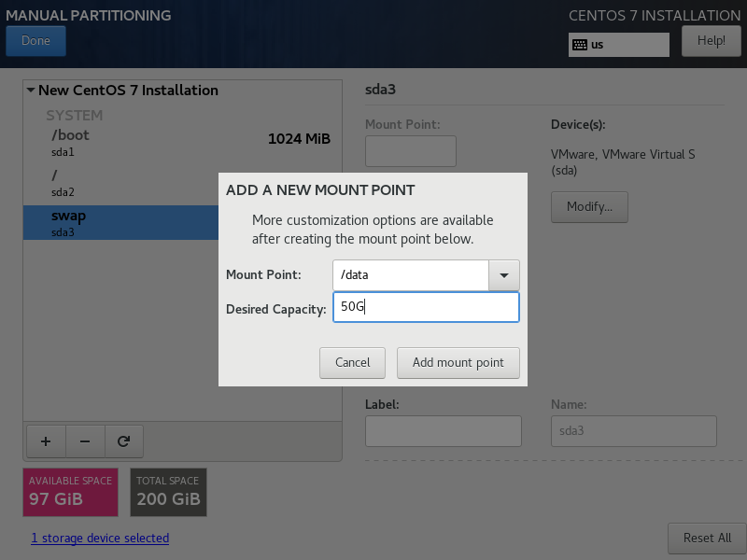
Task: Click the reload storage configuration icon
Action: (x=123, y=441)
